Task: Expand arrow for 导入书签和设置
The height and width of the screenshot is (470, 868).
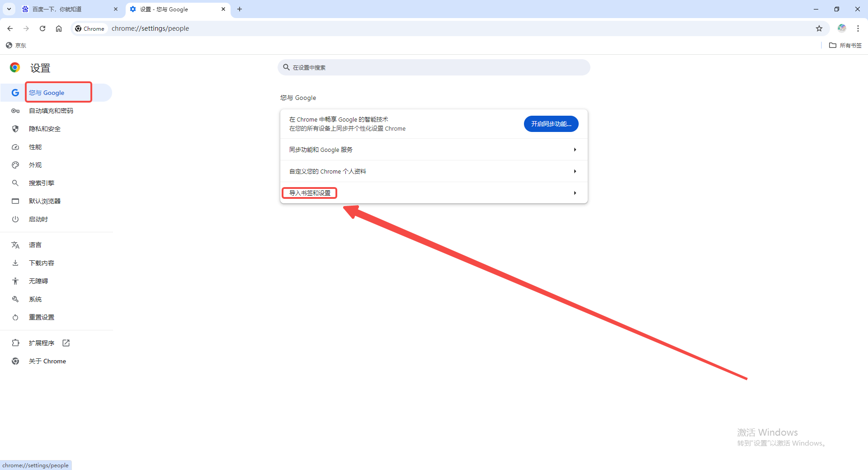Action: pyautogui.click(x=575, y=193)
